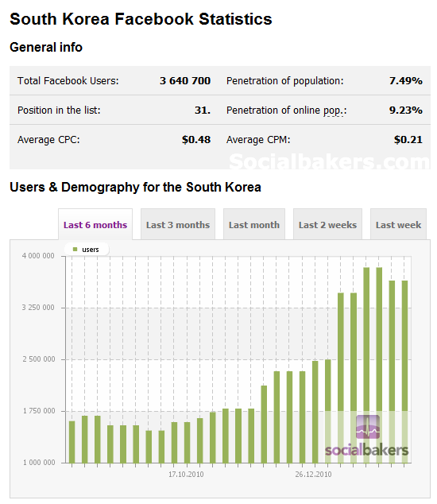Click the Position in the list label
The image size is (437, 504).
pos(59,110)
